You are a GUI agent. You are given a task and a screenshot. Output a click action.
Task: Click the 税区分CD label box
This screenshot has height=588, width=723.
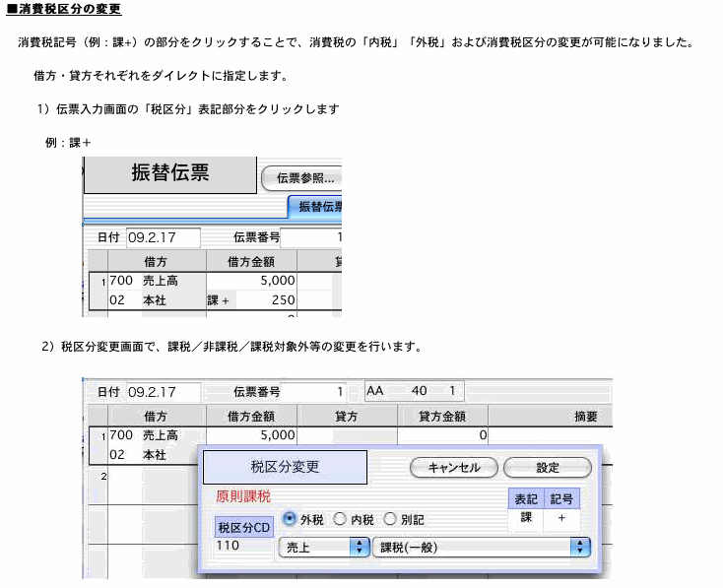pos(242,526)
